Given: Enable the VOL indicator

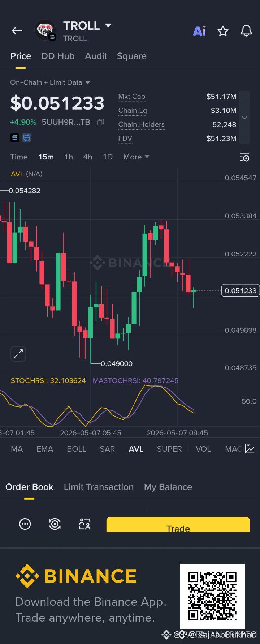Looking at the screenshot, I should (203, 449).
